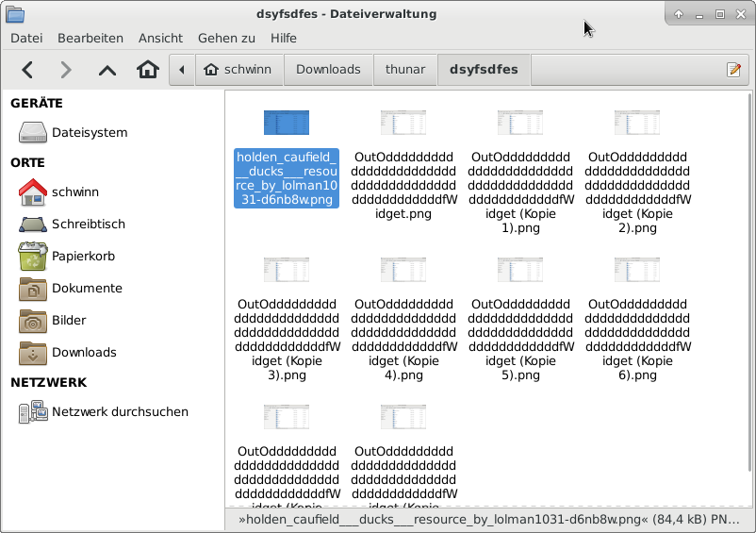Screen dimensions: 756x533
Task: Open the Ansicht menu
Action: 160,38
